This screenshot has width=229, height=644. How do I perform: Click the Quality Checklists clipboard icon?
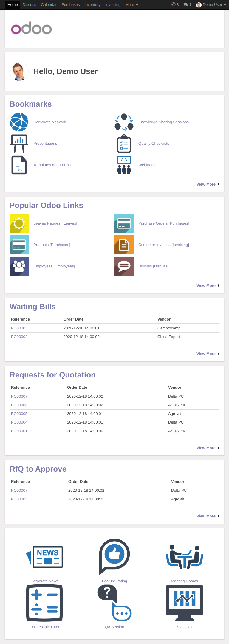click(124, 144)
